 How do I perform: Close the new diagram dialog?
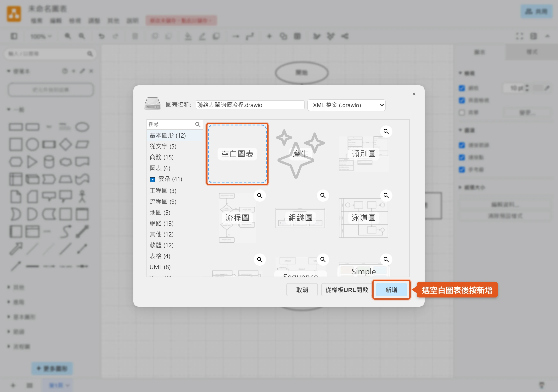[414, 94]
